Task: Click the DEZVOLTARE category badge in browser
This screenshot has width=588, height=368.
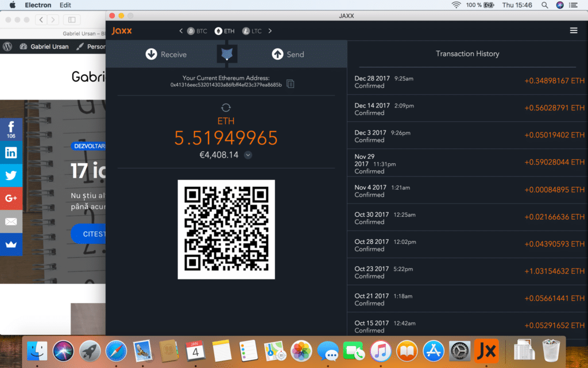Action: (x=88, y=146)
